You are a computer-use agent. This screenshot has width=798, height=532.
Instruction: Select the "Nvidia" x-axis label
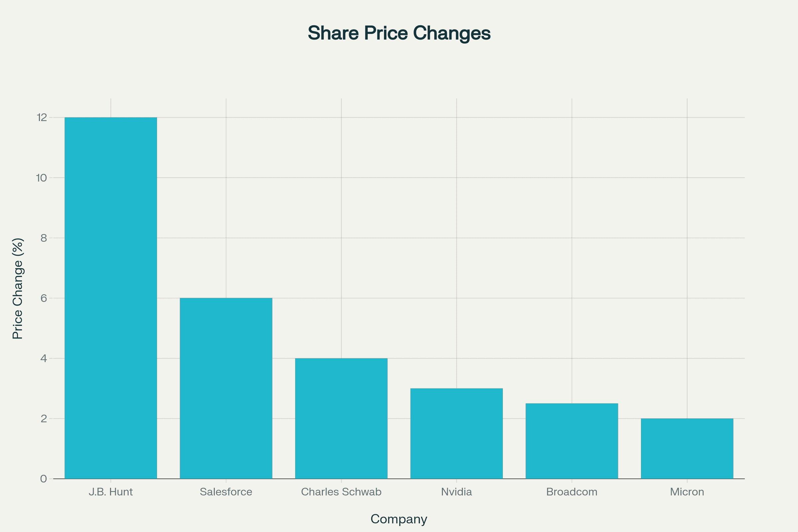click(x=456, y=492)
